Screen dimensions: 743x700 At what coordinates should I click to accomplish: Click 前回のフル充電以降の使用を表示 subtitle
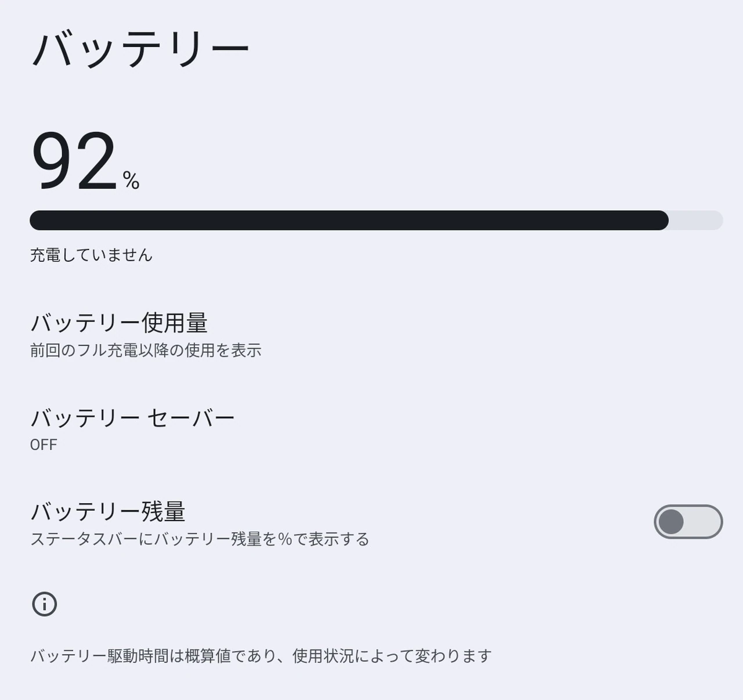tap(146, 351)
